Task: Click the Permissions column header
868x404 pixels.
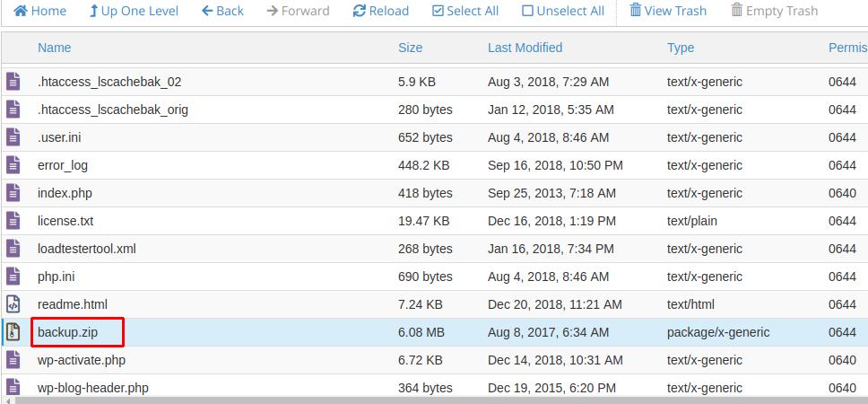Action: [846, 48]
